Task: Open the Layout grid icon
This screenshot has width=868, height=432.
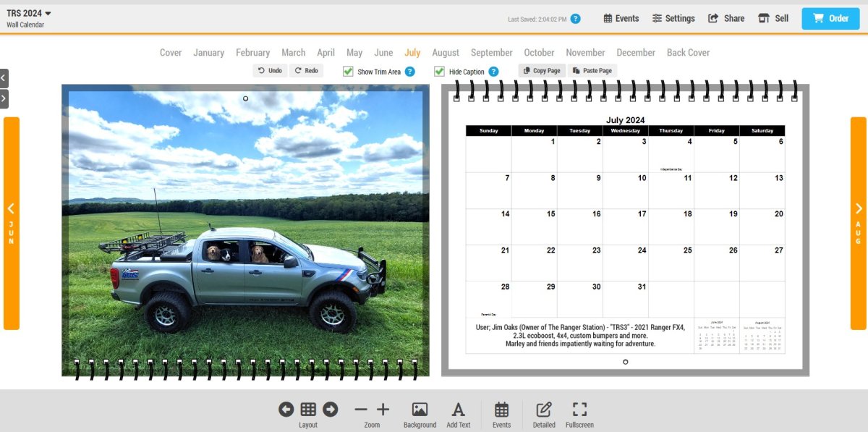Action: click(x=308, y=410)
